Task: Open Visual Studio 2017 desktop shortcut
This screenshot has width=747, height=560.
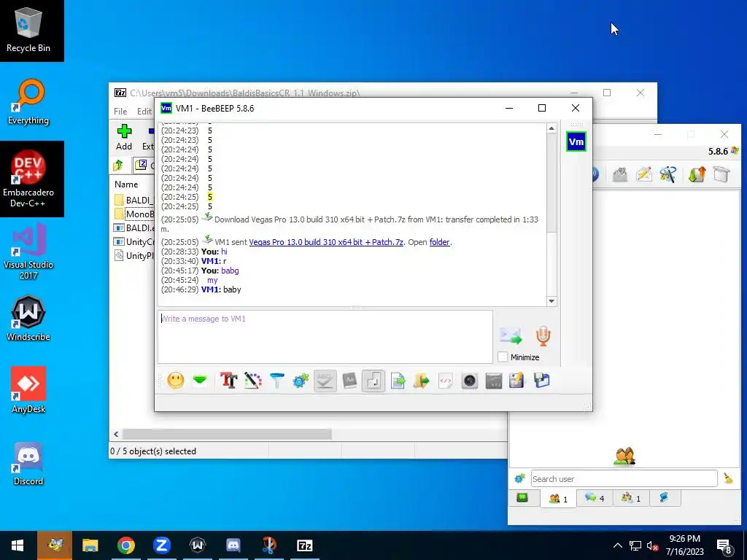Action: [28, 252]
